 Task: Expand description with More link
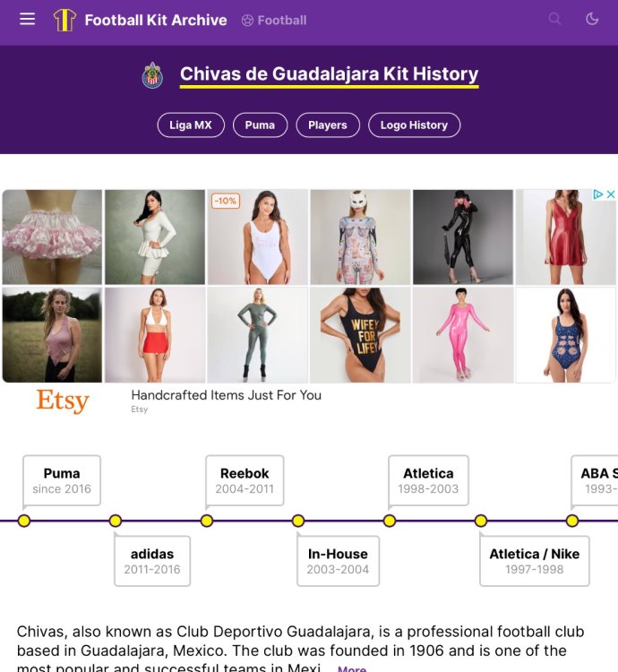pos(352,668)
